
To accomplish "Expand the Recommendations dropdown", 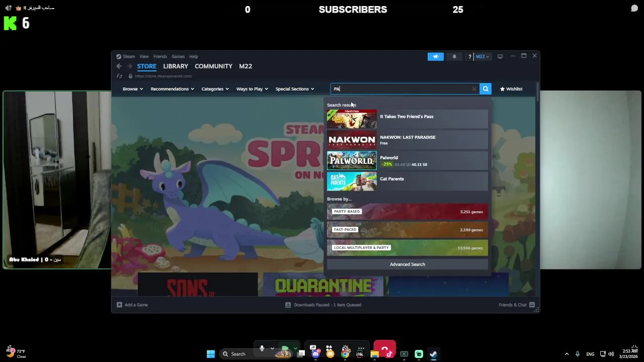I will pyautogui.click(x=172, y=89).
